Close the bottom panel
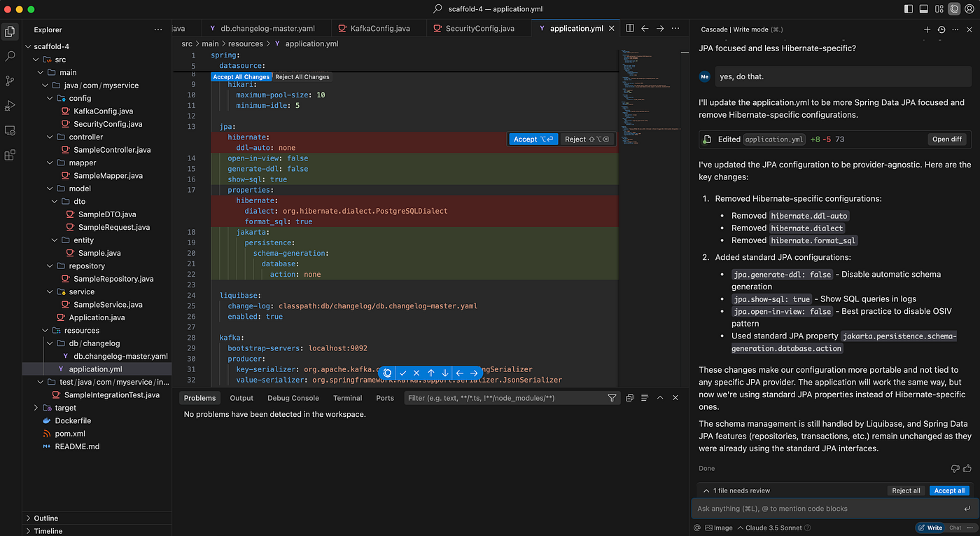The width and height of the screenshot is (980, 536). click(675, 398)
